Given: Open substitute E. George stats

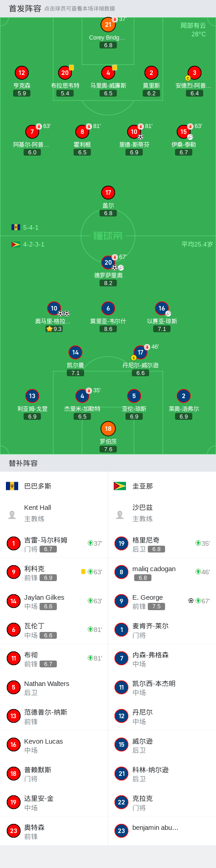Looking at the screenshot, I should pyautogui.click(x=162, y=601).
